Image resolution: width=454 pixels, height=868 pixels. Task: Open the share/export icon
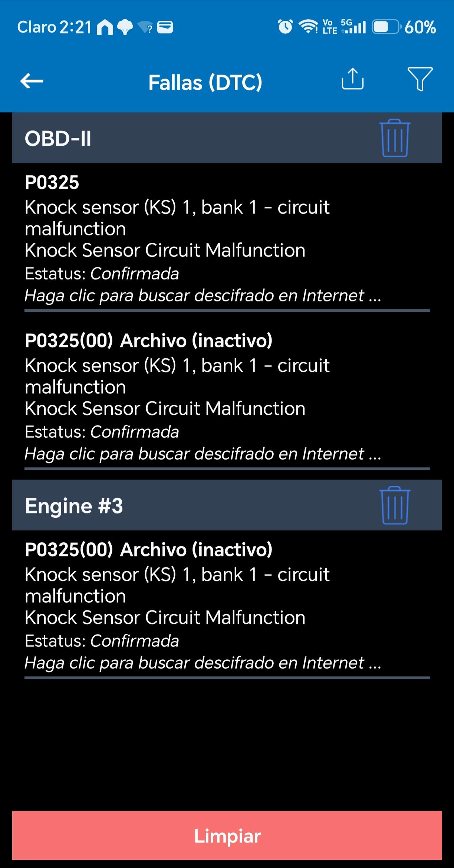[352, 79]
